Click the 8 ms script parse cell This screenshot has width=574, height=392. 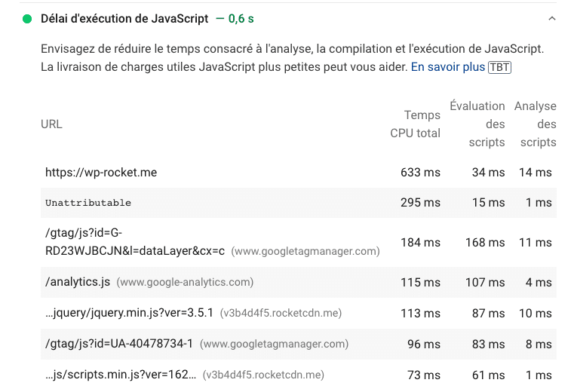click(539, 344)
